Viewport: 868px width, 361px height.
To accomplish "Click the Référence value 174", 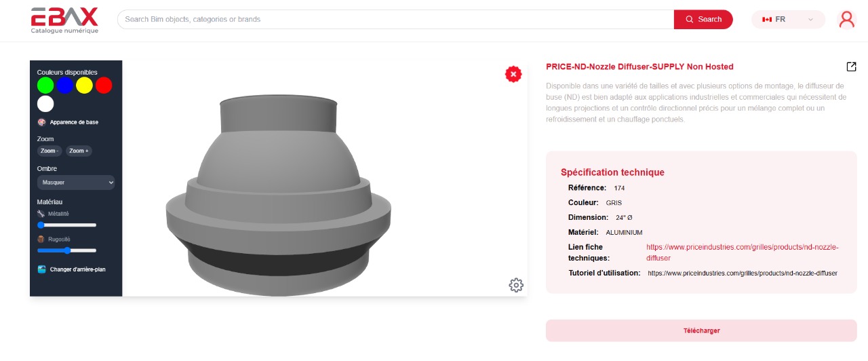I will tap(619, 188).
